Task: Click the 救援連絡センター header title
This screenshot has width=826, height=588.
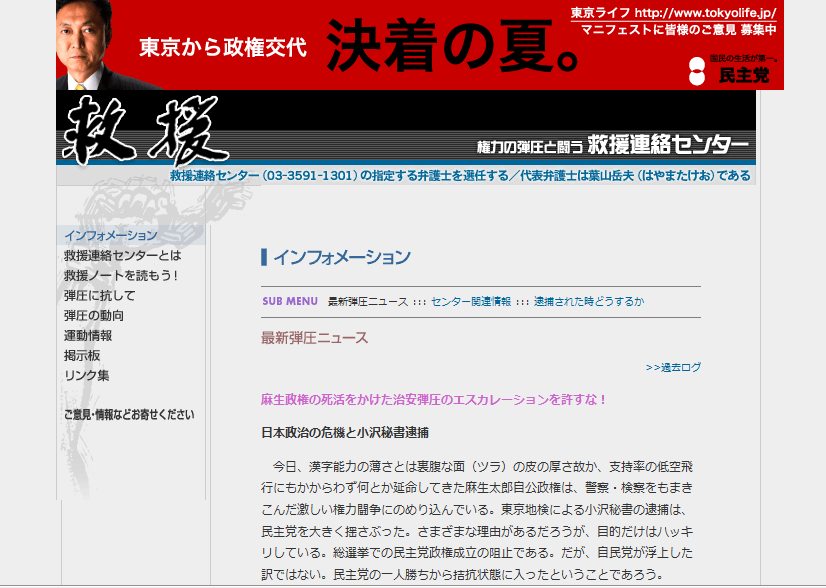Action: tap(667, 144)
